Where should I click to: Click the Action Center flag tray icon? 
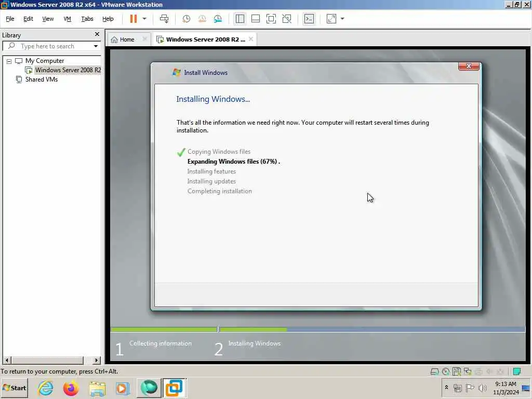470,388
